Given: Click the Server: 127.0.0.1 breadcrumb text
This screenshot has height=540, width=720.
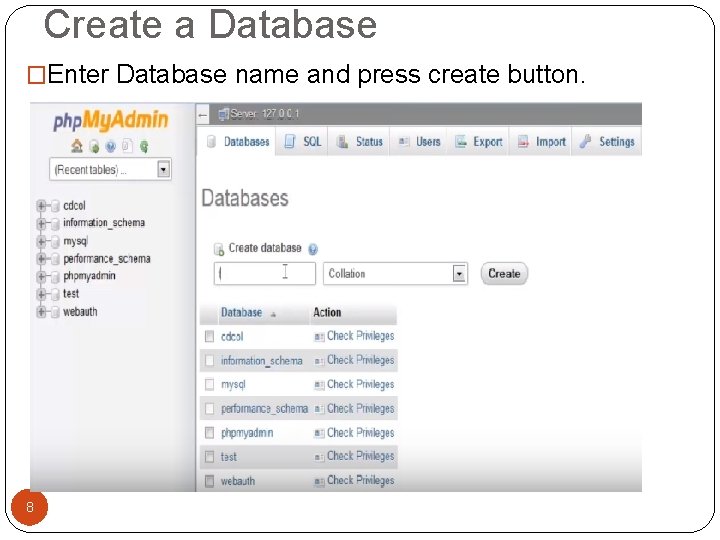Looking at the screenshot, I should pos(264,113).
